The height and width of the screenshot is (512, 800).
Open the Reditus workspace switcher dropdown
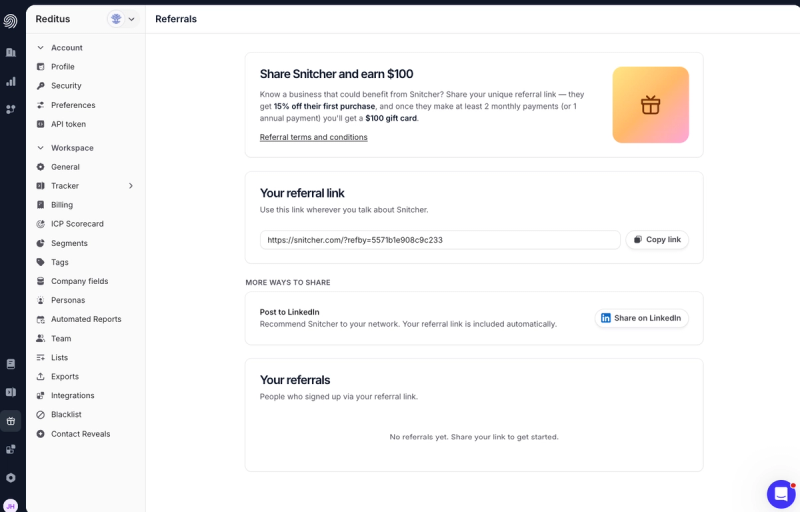[x=123, y=19]
